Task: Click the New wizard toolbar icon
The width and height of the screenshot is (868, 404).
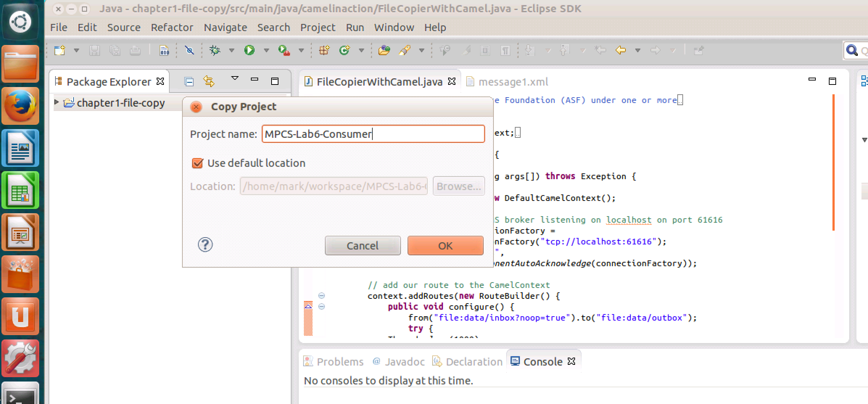Action: point(60,50)
